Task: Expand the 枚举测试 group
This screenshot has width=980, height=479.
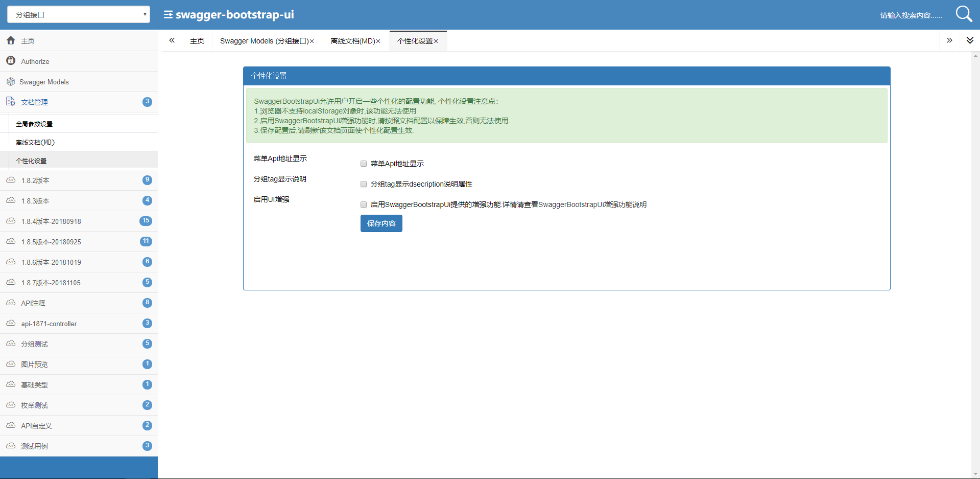Action: click(x=79, y=405)
